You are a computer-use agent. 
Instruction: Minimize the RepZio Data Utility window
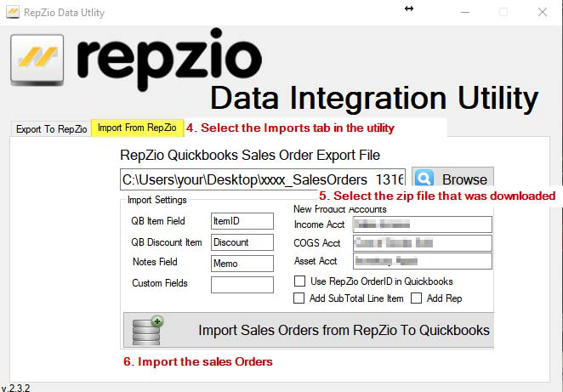[465, 12]
